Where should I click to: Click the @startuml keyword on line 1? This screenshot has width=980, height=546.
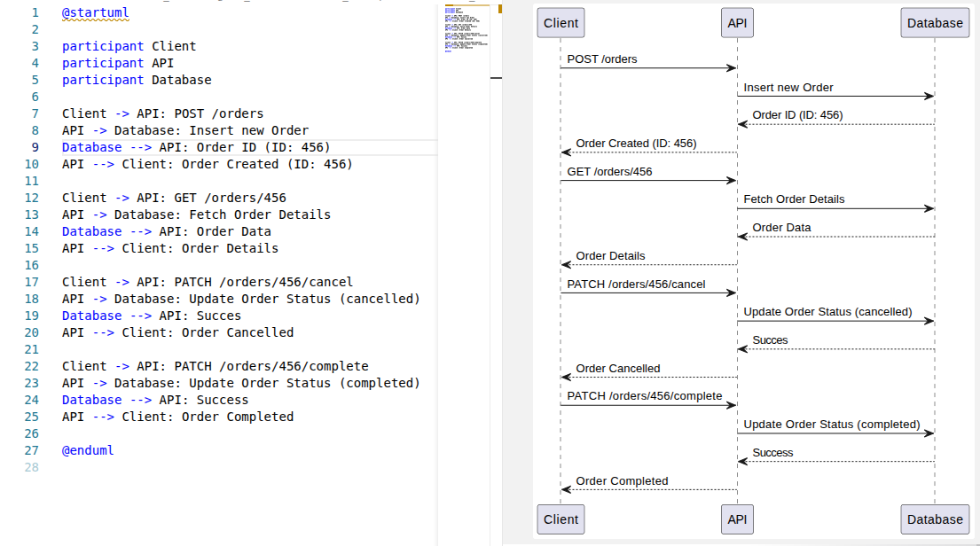coord(96,12)
